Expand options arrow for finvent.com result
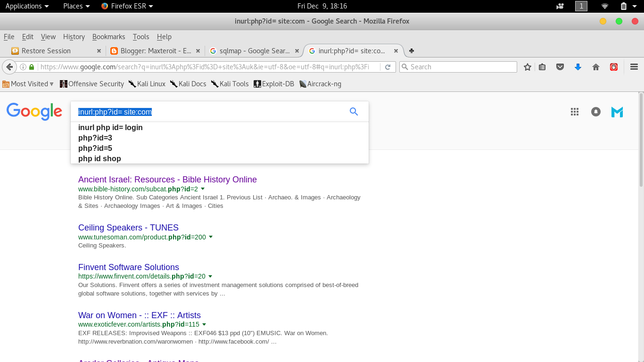Screen dimensions: 644x362 pyautogui.click(x=210, y=276)
